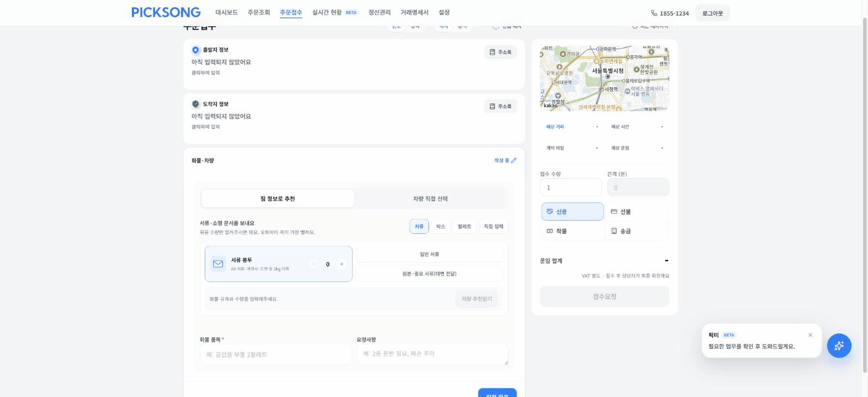Open the 설정 menu
This screenshot has width=868, height=397.
click(444, 12)
